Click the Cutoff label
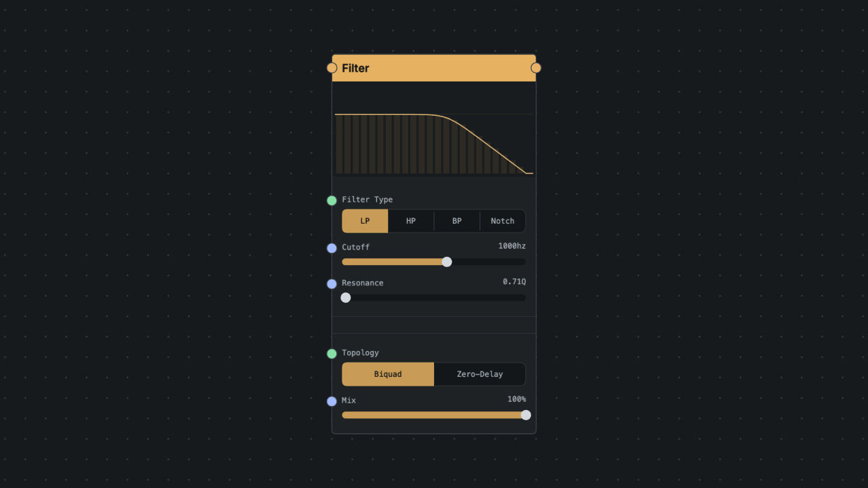The height and width of the screenshot is (488, 868). [x=355, y=247]
